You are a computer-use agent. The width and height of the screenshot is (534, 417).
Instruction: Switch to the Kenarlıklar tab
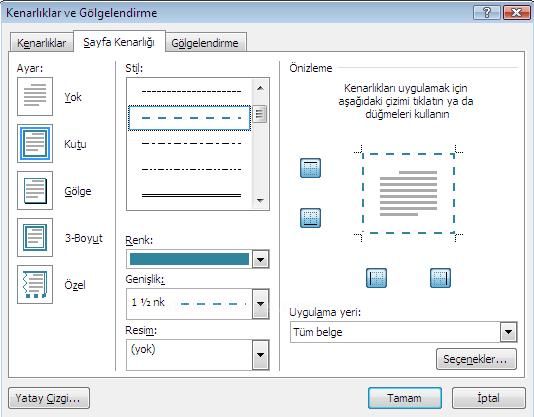point(42,43)
